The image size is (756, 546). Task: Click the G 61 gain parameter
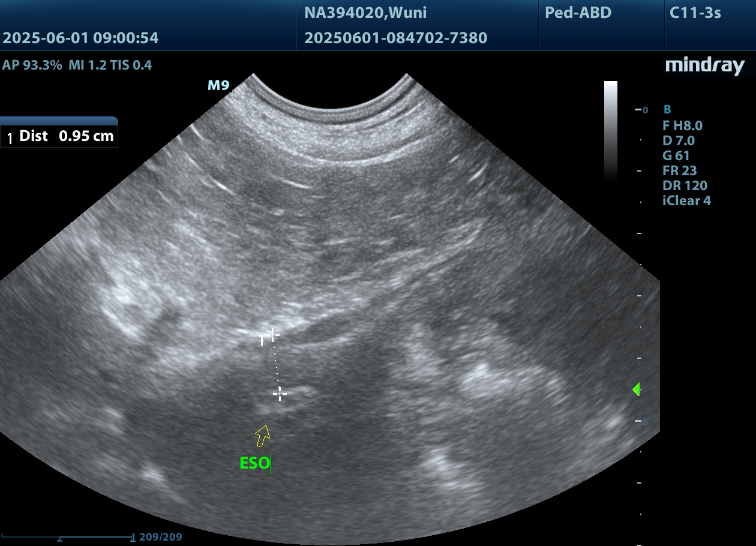coord(676,155)
